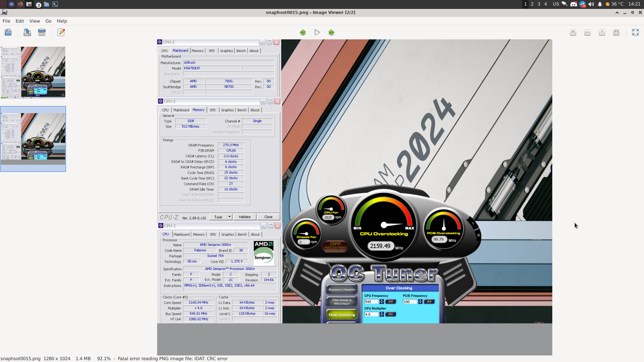Click the '1.4 MB' size in status bar
This screenshot has width=644, height=362.
[83, 359]
